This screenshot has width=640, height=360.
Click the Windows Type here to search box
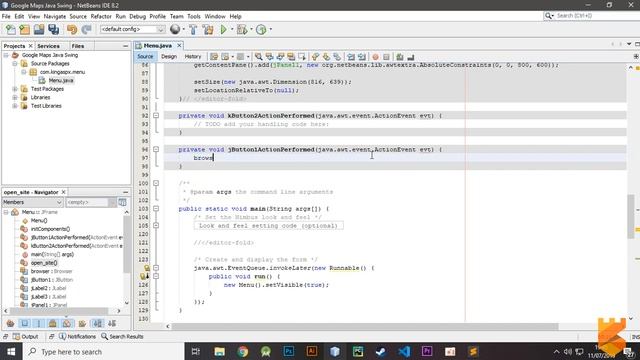104,351
